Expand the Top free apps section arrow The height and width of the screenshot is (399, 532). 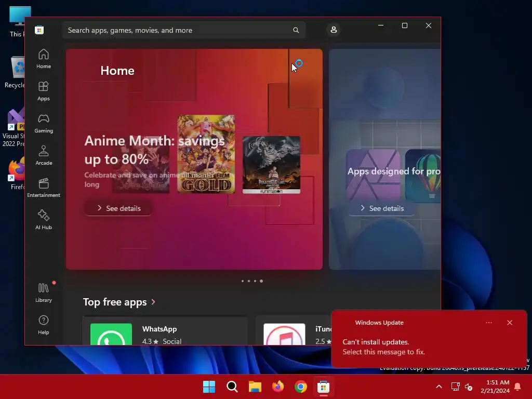(x=153, y=302)
